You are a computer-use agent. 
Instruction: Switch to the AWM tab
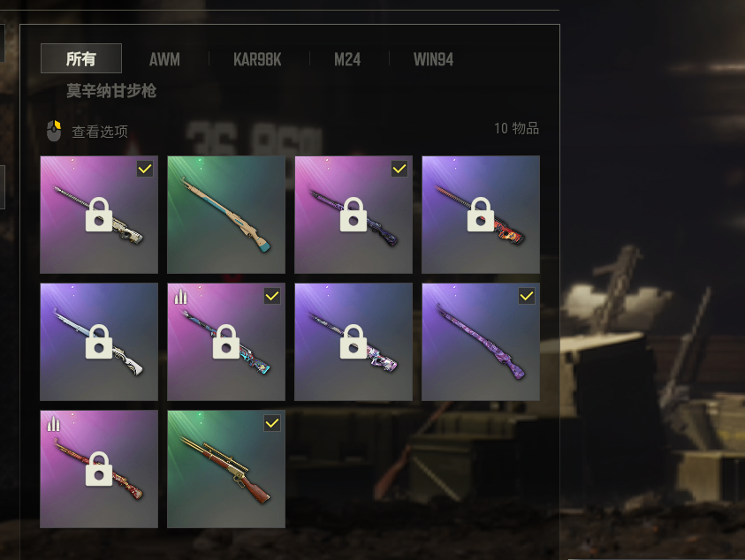[164, 60]
